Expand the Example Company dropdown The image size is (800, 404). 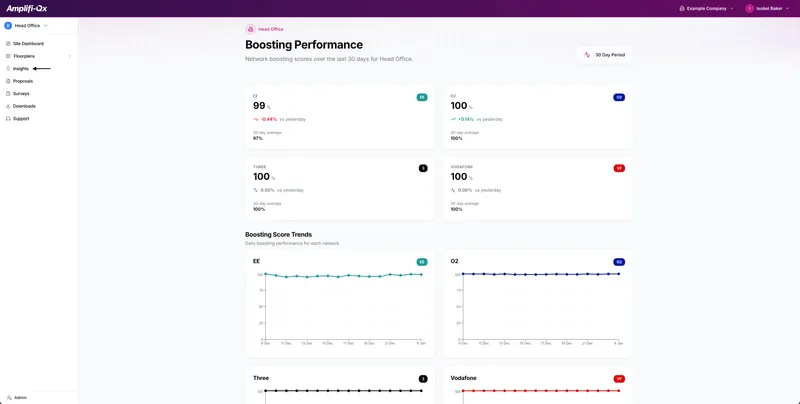point(706,8)
